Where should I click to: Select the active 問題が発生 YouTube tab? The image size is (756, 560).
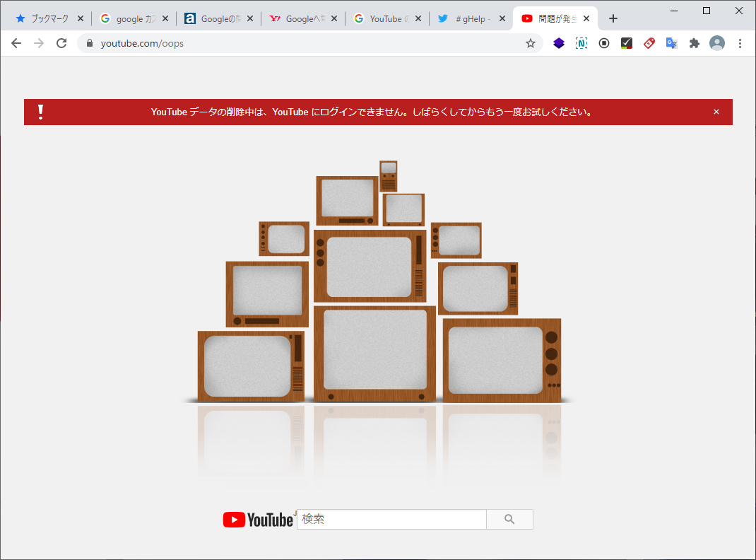click(555, 19)
